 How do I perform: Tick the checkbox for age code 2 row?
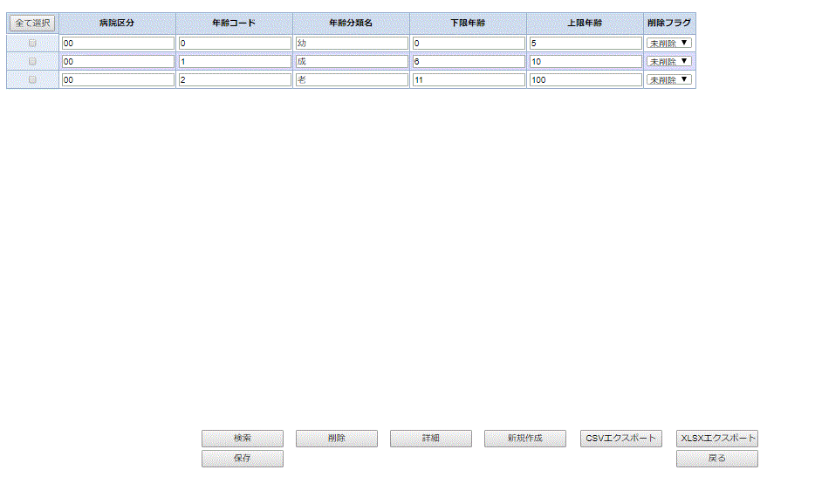click(32, 79)
